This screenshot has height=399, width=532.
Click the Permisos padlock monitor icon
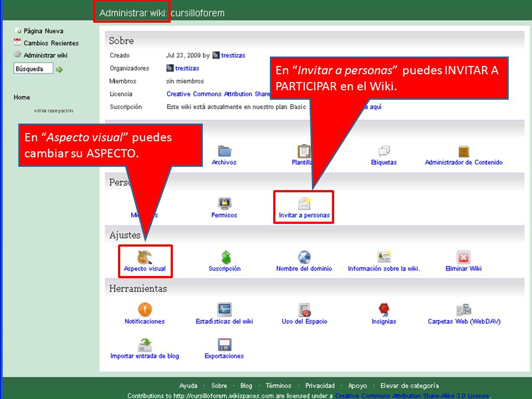[224, 203]
